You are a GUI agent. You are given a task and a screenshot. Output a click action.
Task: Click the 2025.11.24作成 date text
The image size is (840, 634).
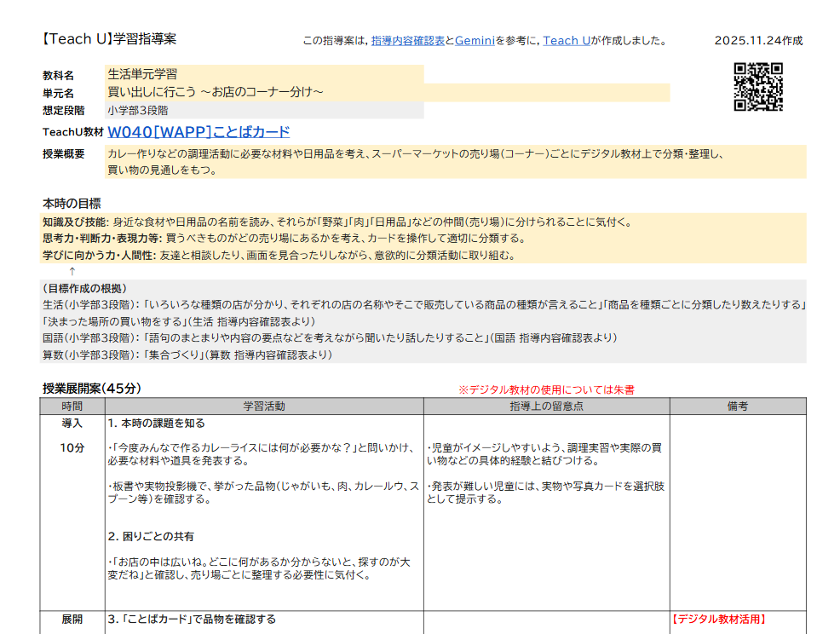(758, 41)
